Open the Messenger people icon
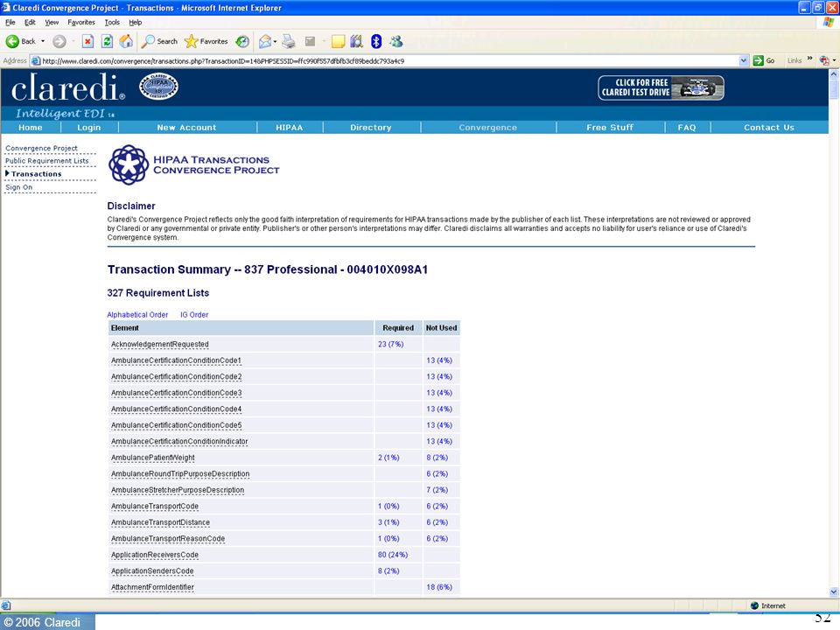The height and width of the screenshot is (630, 840). pyautogui.click(x=395, y=41)
